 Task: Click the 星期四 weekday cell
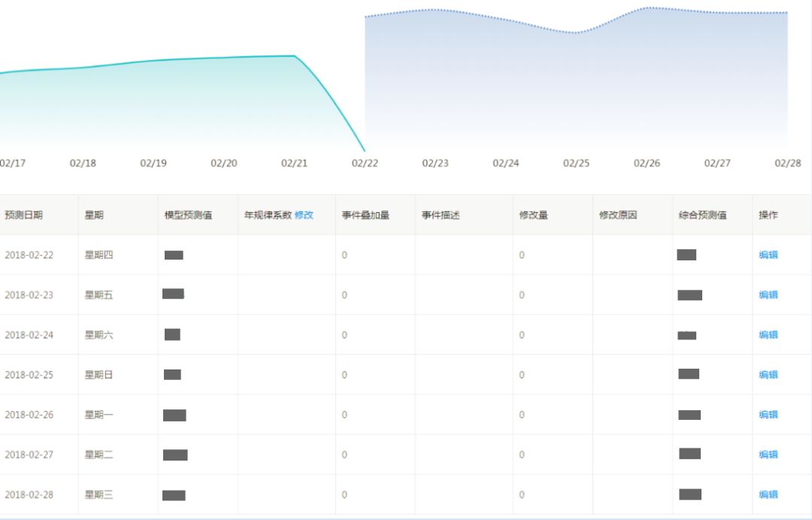[98, 255]
